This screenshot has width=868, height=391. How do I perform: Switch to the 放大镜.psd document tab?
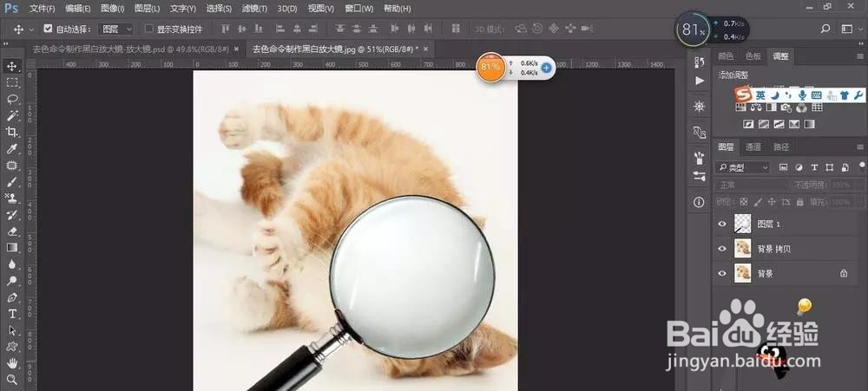(131, 49)
